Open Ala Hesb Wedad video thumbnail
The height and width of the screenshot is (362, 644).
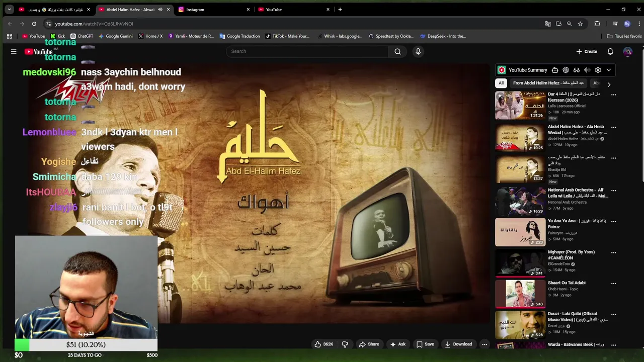point(520,138)
